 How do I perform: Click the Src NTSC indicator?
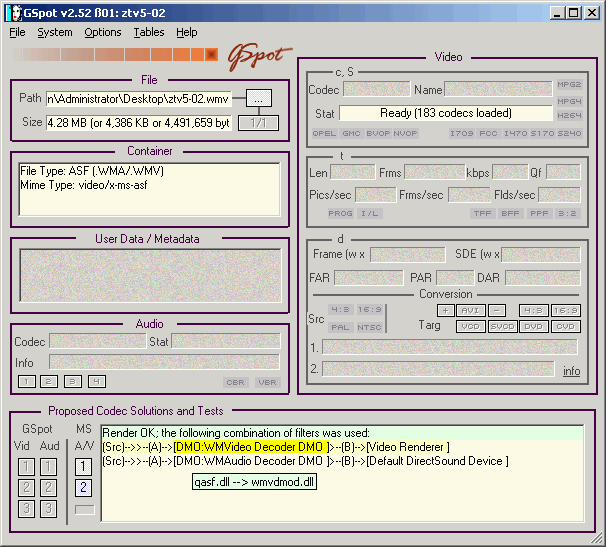[x=369, y=327]
